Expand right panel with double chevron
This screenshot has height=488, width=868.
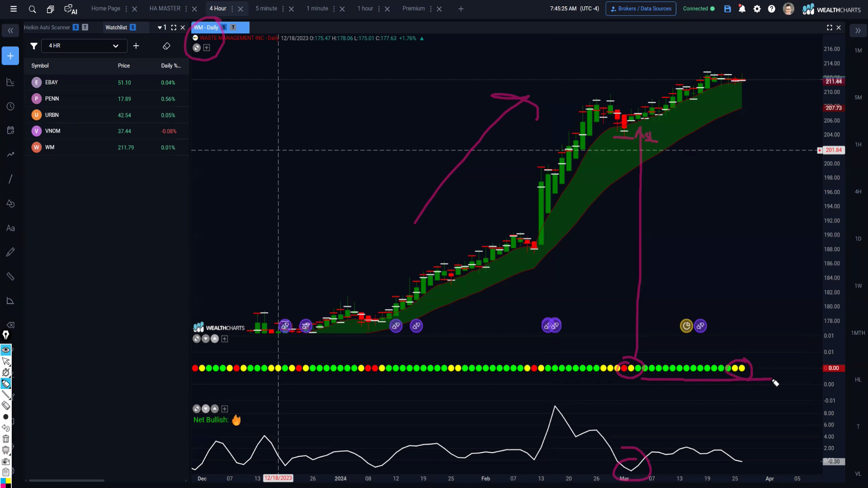coord(858,30)
